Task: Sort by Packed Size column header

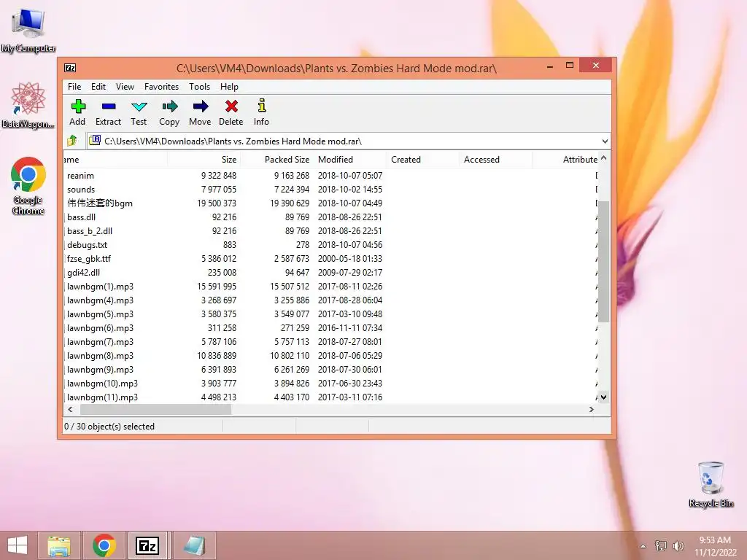Action: pyautogui.click(x=276, y=160)
